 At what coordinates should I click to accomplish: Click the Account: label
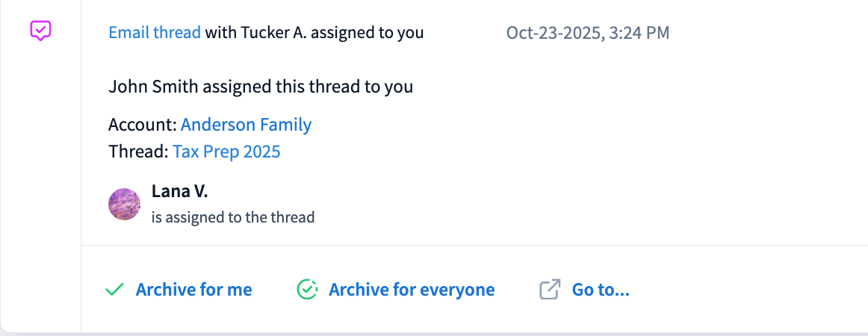143,125
